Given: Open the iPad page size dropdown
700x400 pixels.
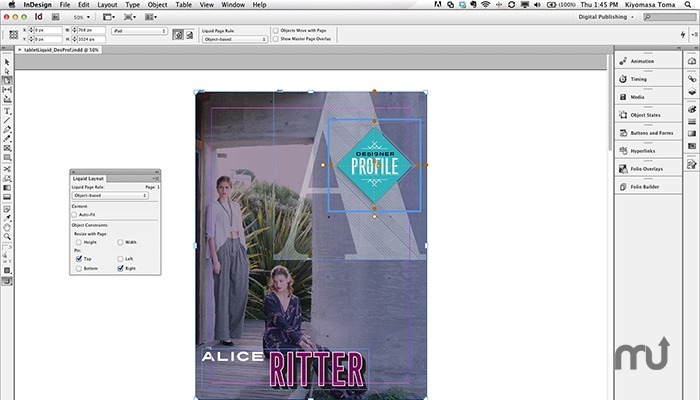Looking at the screenshot, I should click(139, 31).
